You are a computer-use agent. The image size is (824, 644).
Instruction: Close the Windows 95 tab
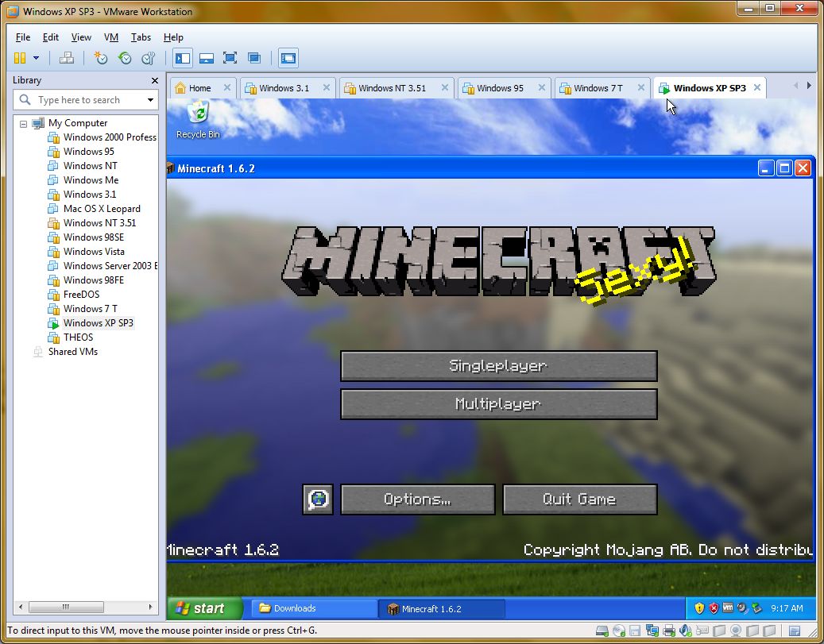[x=541, y=87]
